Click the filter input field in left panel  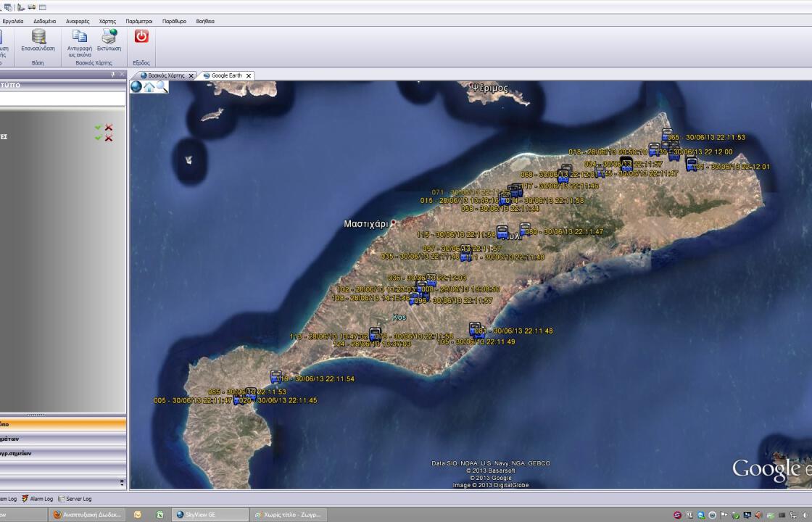coord(62,99)
